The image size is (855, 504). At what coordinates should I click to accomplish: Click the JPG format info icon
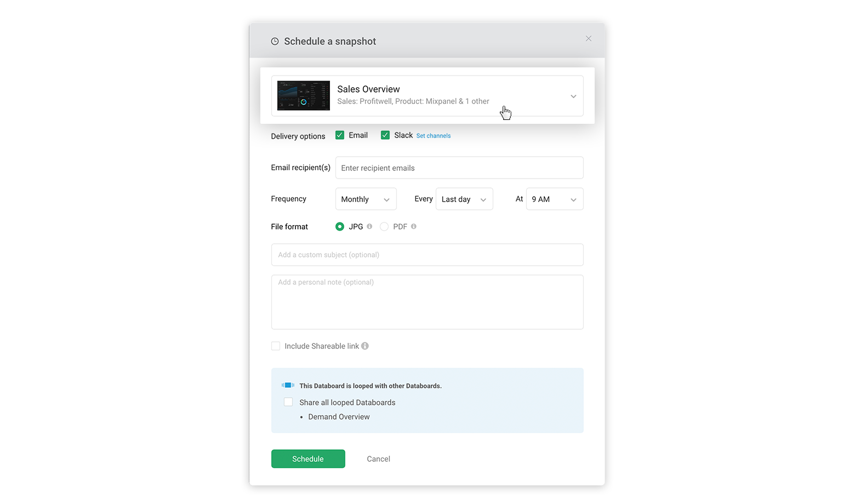coord(369,226)
